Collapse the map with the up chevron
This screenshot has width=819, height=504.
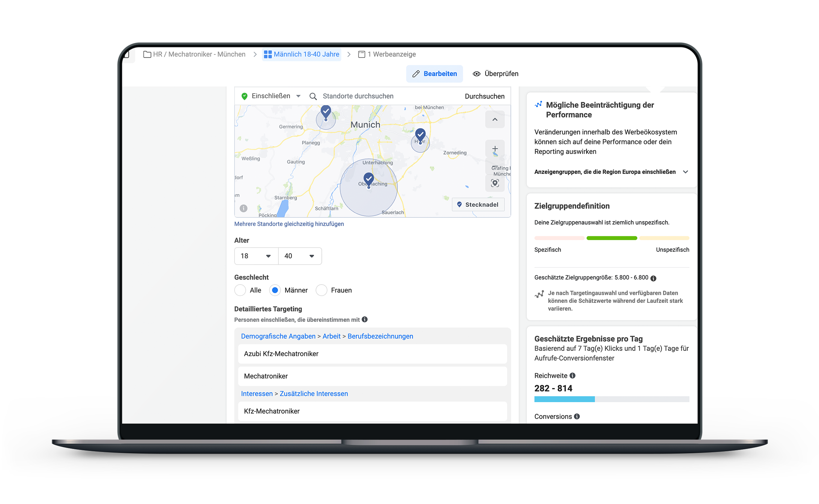pos(495,119)
